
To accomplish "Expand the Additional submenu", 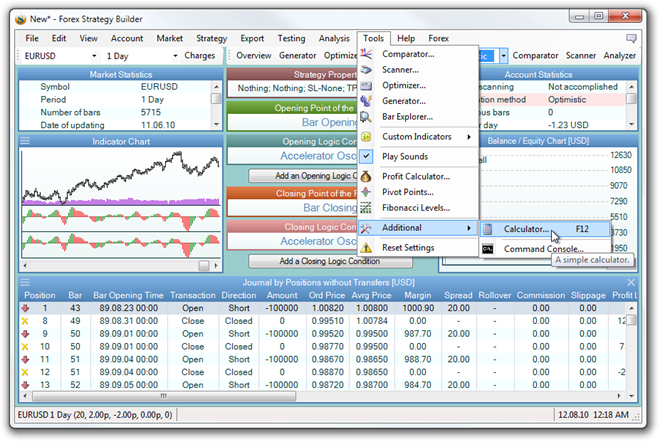I will 468,228.
